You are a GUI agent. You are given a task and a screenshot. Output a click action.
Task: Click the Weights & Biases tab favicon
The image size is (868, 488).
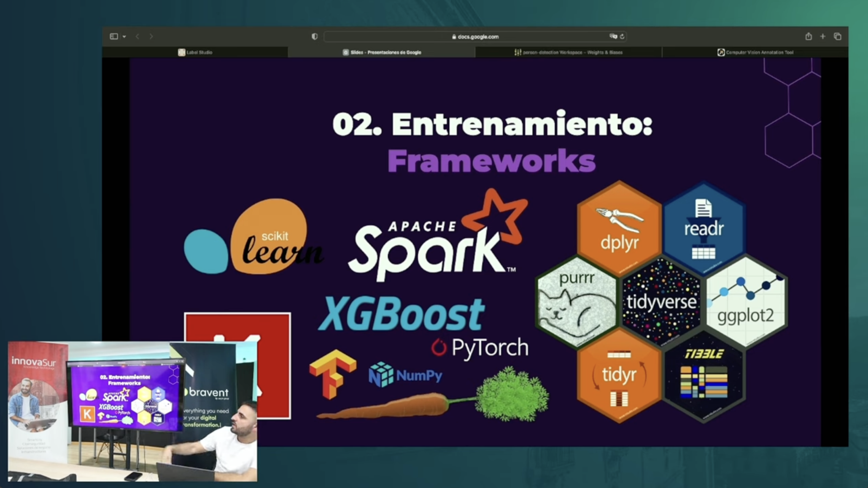pos(518,52)
